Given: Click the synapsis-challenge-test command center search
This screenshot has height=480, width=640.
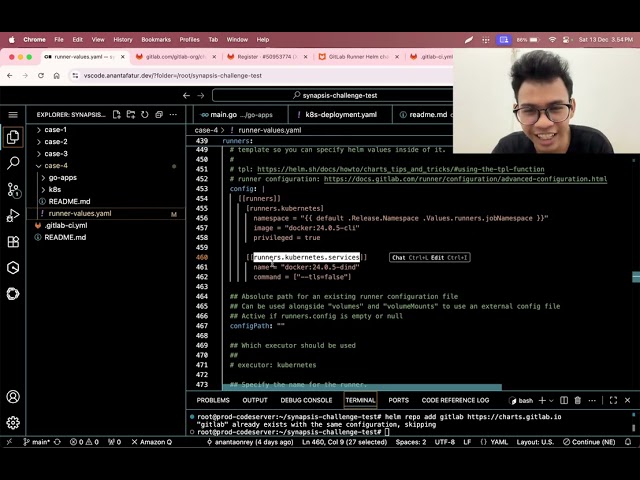Looking at the screenshot, I should [x=333, y=96].
